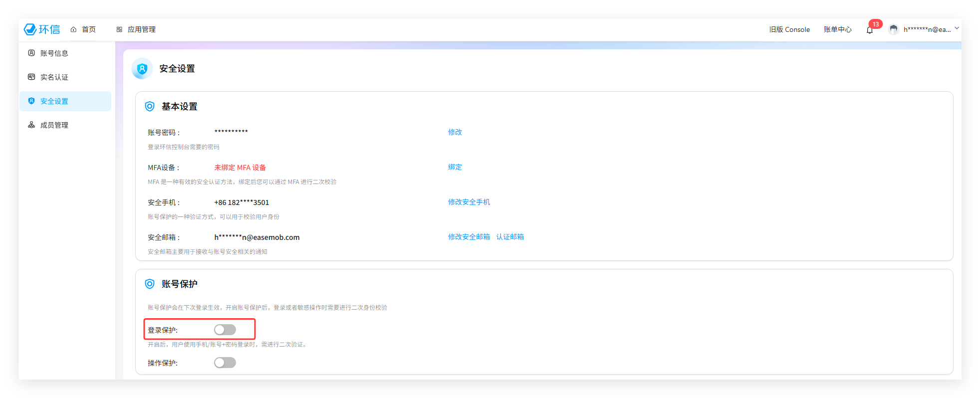Click the grid icon beside 应用管理
Image resolution: width=980 pixels, height=398 pixels.
pyautogui.click(x=119, y=29)
